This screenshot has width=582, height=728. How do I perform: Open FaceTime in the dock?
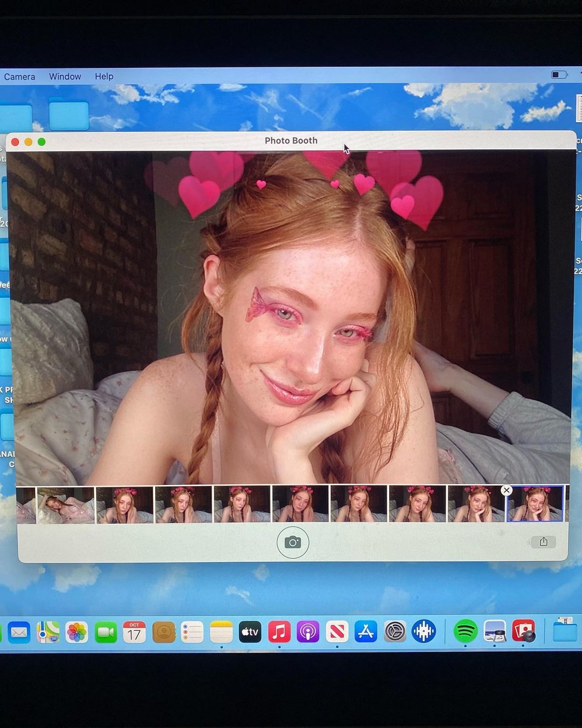coord(106,633)
